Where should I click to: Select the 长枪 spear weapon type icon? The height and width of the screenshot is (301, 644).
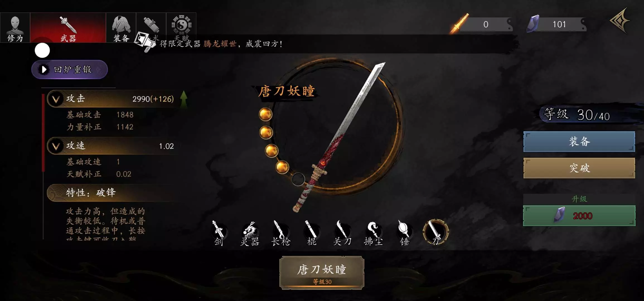click(x=281, y=233)
